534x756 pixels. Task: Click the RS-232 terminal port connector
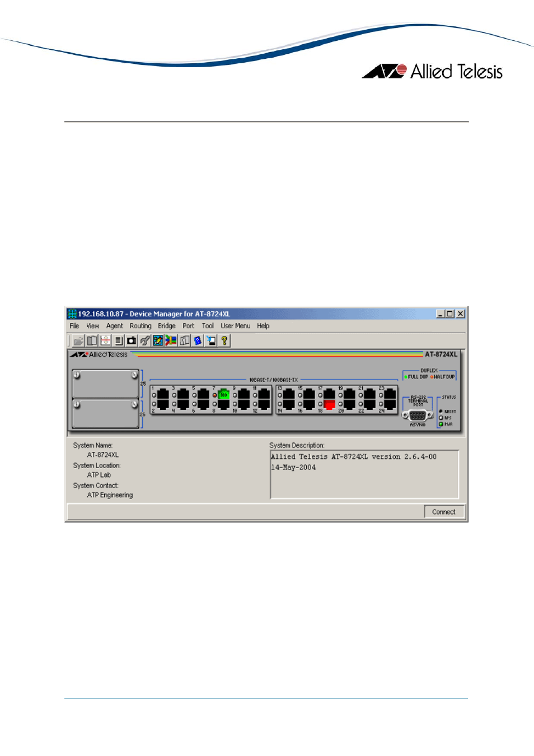click(x=418, y=416)
